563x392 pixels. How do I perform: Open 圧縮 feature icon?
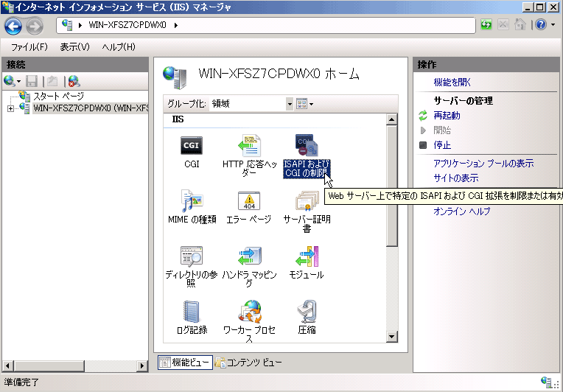pos(307,312)
